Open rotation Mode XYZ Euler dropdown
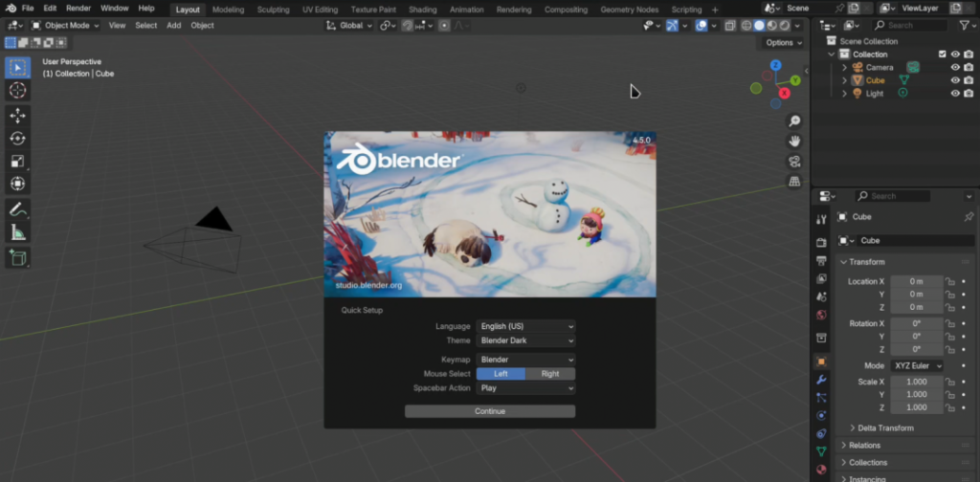 [x=917, y=366]
